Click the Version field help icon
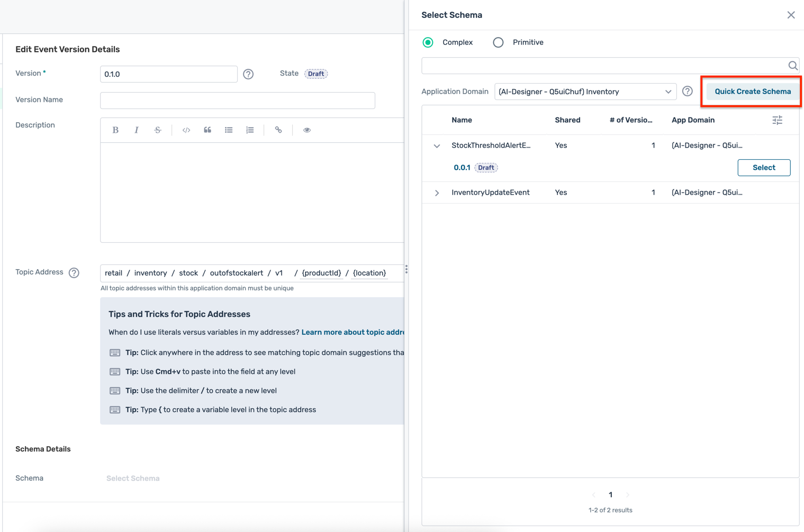 (x=248, y=74)
